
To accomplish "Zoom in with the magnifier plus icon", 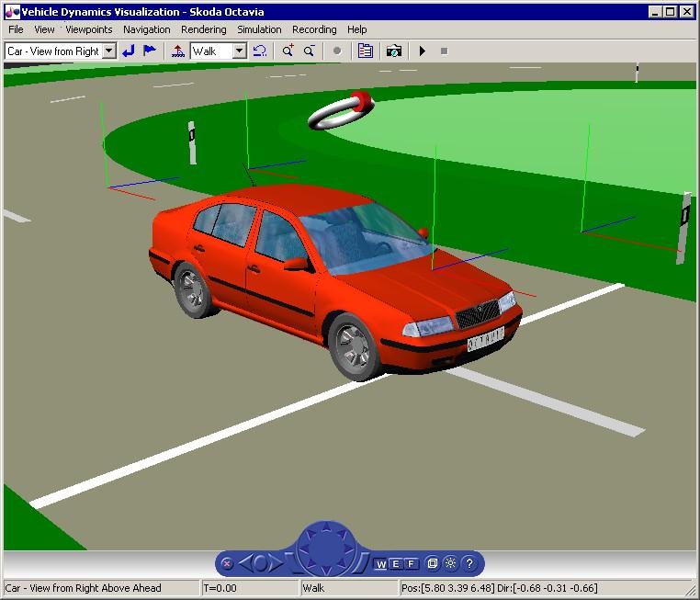I will [x=288, y=51].
